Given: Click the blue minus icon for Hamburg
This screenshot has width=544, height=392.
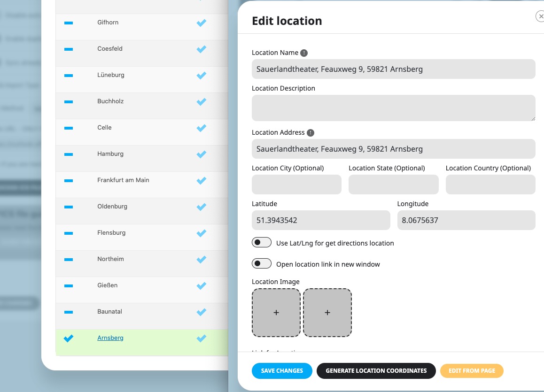Looking at the screenshot, I should coord(69,154).
